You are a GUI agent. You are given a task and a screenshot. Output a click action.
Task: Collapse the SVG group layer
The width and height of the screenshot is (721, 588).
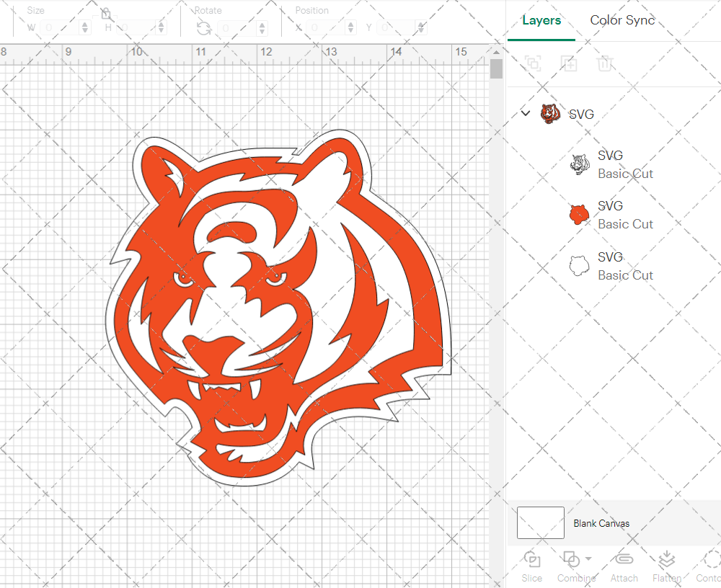[x=526, y=113]
